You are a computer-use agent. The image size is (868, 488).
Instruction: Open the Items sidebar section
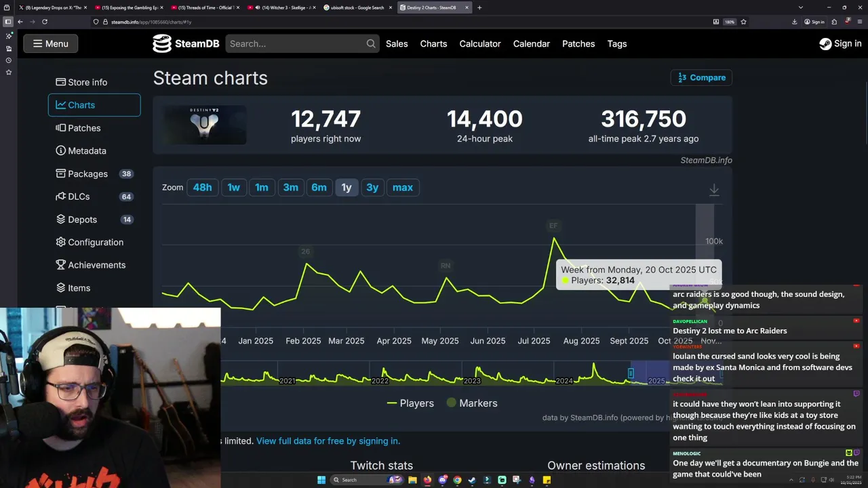[x=73, y=288]
